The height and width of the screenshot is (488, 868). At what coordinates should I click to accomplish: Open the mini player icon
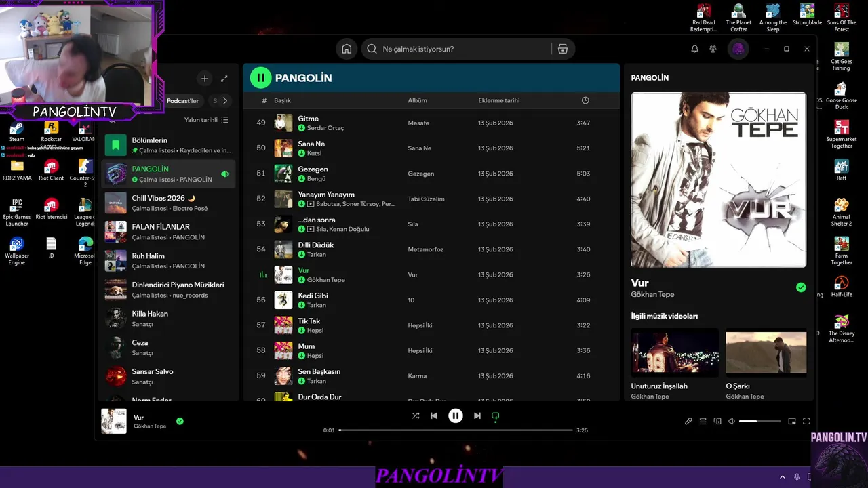coord(792,421)
